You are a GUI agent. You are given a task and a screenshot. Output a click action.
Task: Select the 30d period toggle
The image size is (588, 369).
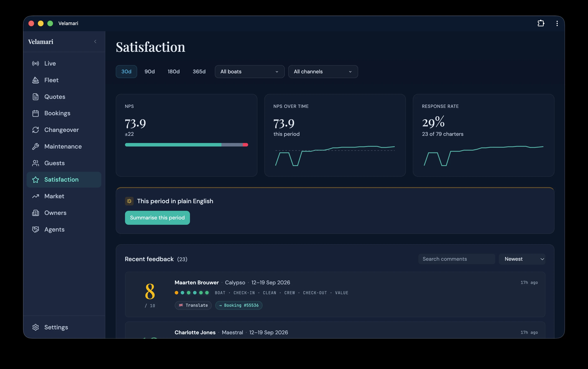point(126,71)
